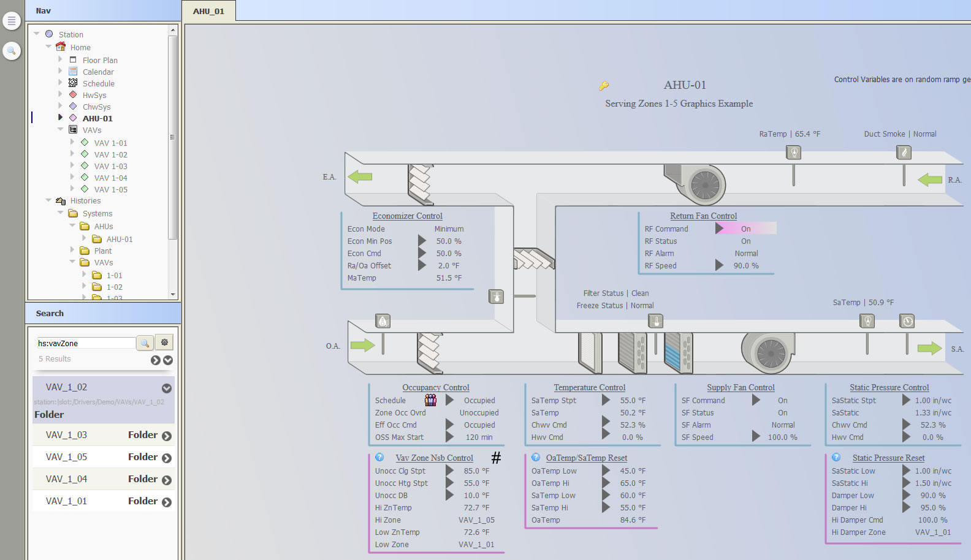Click the RaTemp sensor icon

click(794, 153)
